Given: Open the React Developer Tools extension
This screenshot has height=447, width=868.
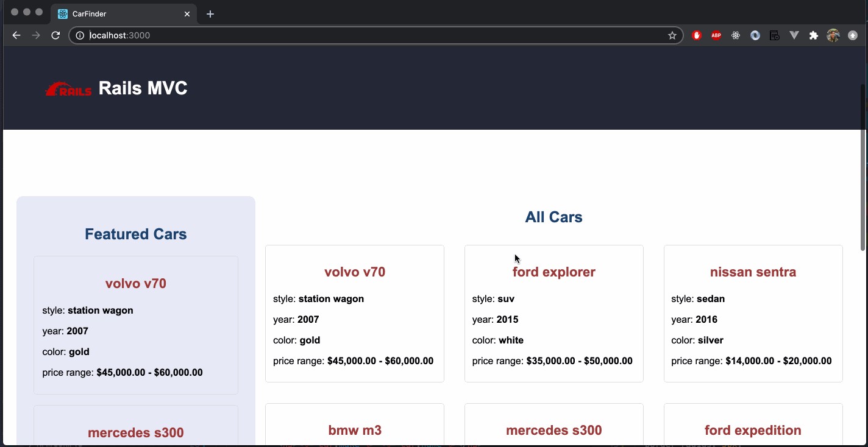Looking at the screenshot, I should [736, 35].
